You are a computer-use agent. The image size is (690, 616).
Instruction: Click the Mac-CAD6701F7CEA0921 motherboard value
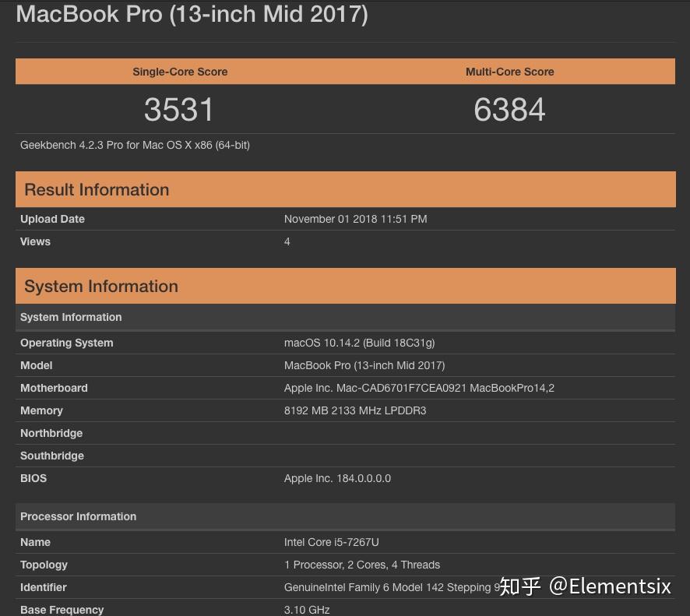[419, 388]
